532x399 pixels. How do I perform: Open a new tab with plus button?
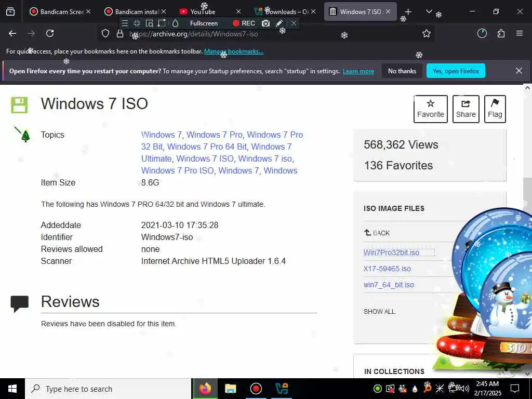click(x=408, y=12)
